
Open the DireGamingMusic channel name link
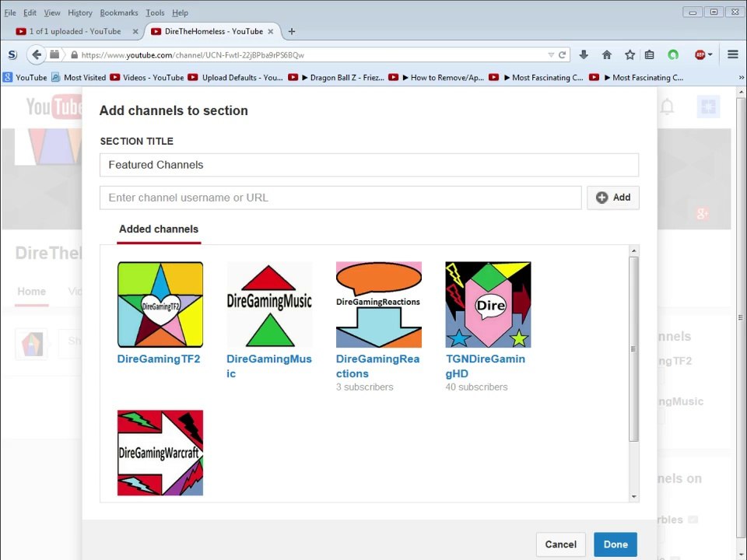click(x=269, y=366)
